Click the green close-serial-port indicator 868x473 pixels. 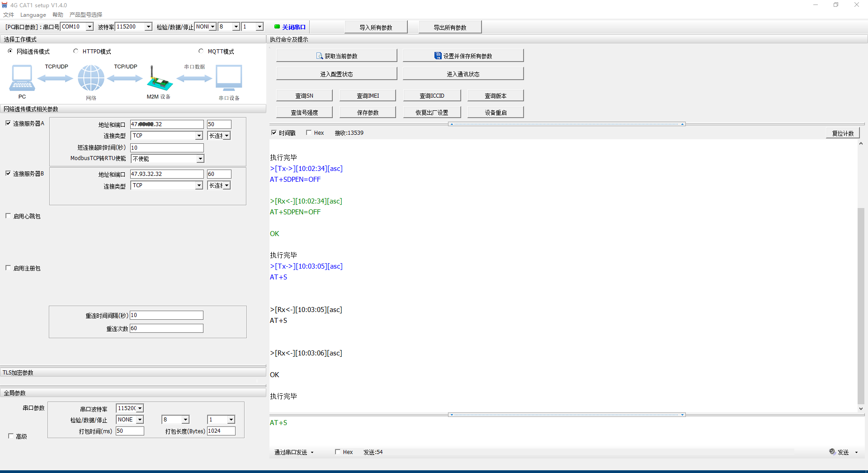pyautogui.click(x=277, y=27)
